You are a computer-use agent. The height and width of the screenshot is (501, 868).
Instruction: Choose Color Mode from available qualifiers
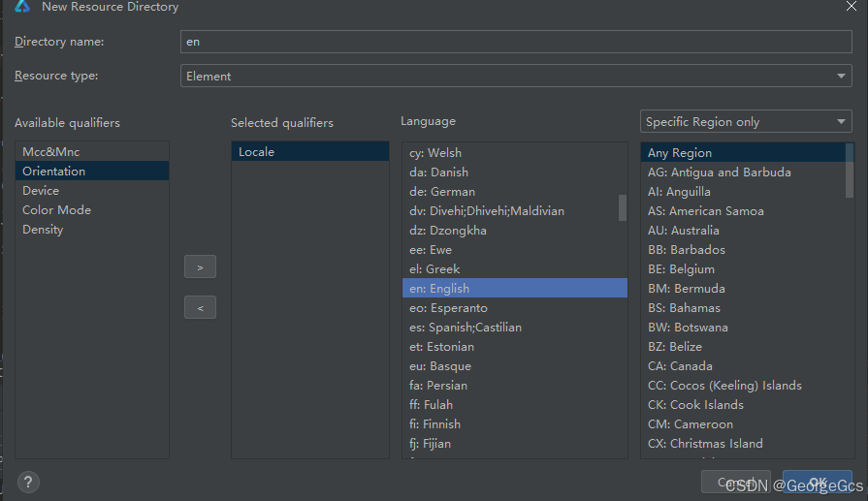pyautogui.click(x=56, y=210)
